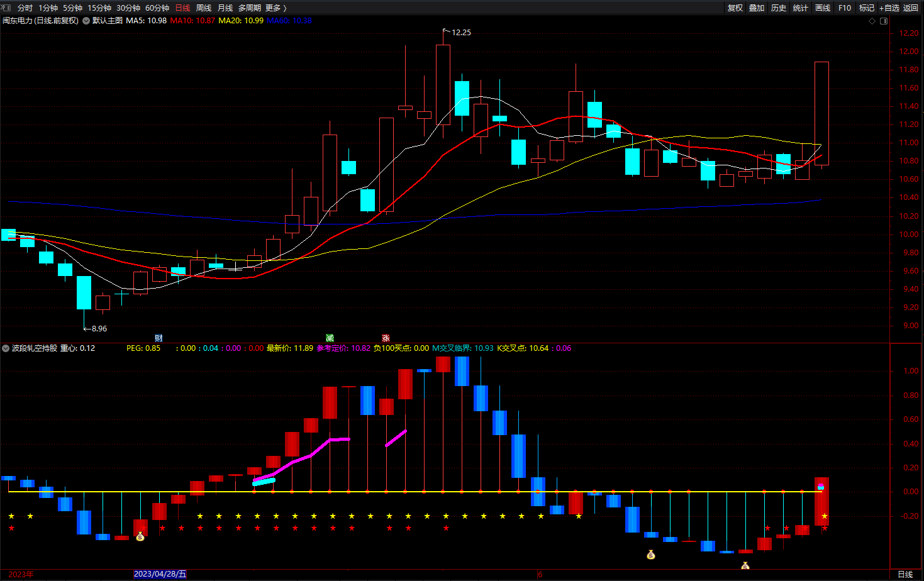The width and height of the screenshot is (924, 581).
Task: Select the 15分钟 period tab
Action: (x=99, y=8)
